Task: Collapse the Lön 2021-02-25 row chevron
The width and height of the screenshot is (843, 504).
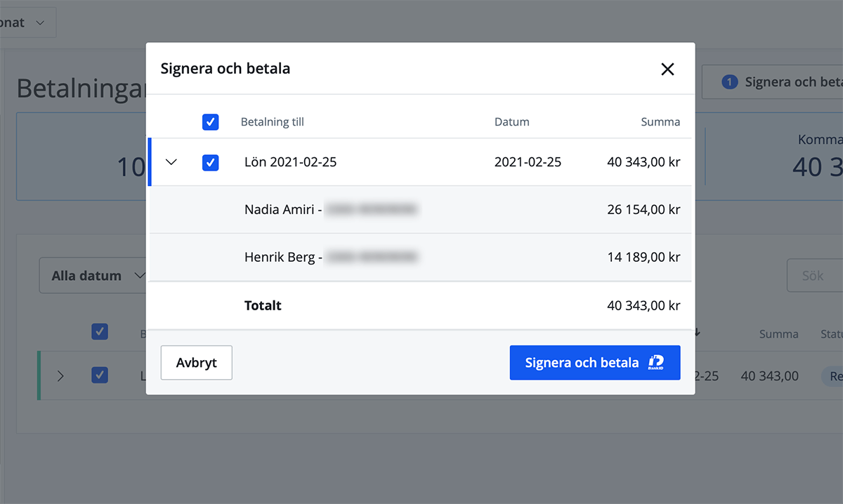Action: tap(171, 162)
